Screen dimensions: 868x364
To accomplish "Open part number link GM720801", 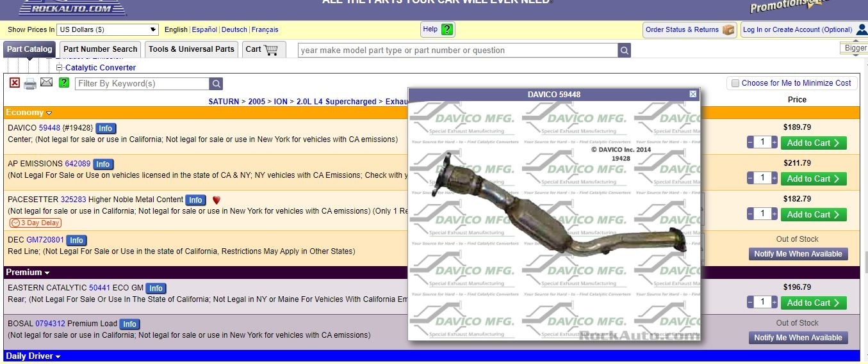I will tap(45, 240).
